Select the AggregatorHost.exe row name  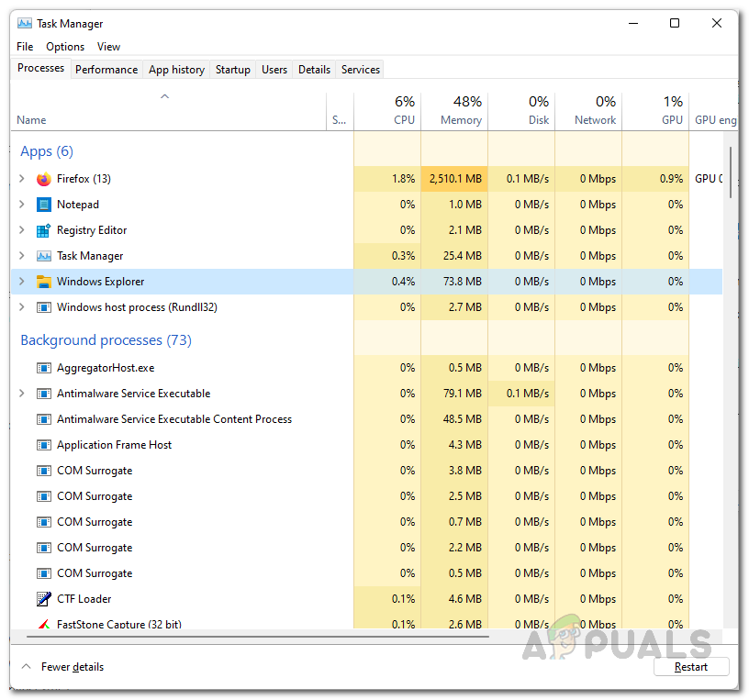click(x=106, y=368)
